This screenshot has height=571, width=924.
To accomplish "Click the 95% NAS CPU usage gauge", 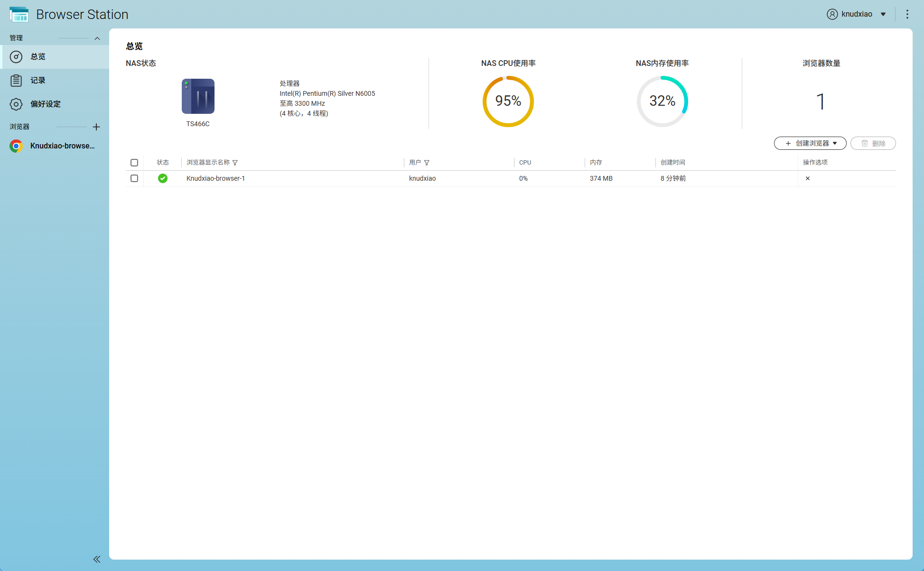I will pos(508,101).
